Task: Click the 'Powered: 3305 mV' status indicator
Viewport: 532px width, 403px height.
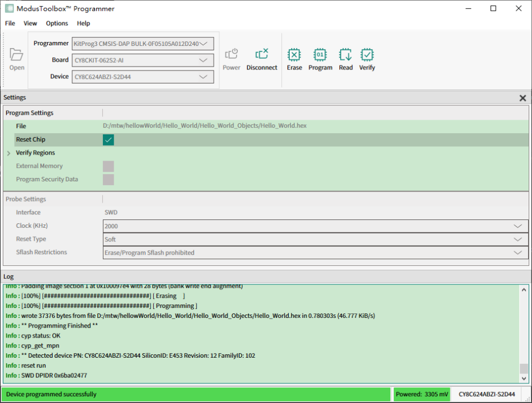Action: coord(422,394)
